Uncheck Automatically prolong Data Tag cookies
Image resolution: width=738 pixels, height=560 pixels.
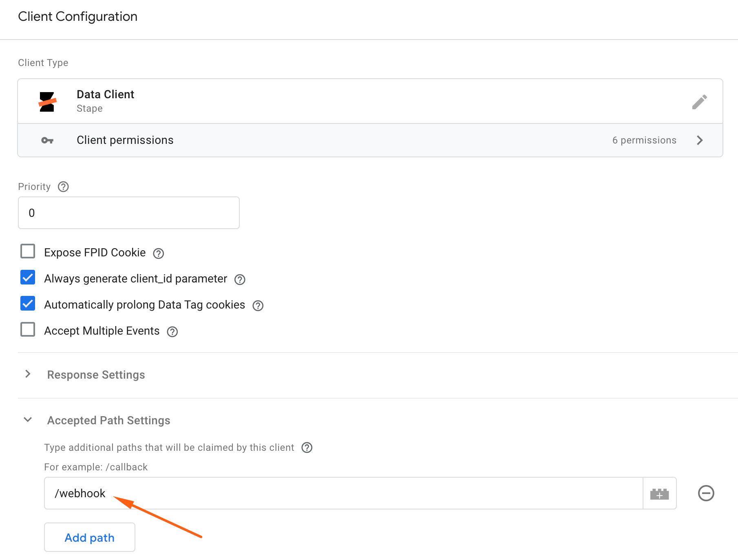pyautogui.click(x=28, y=303)
